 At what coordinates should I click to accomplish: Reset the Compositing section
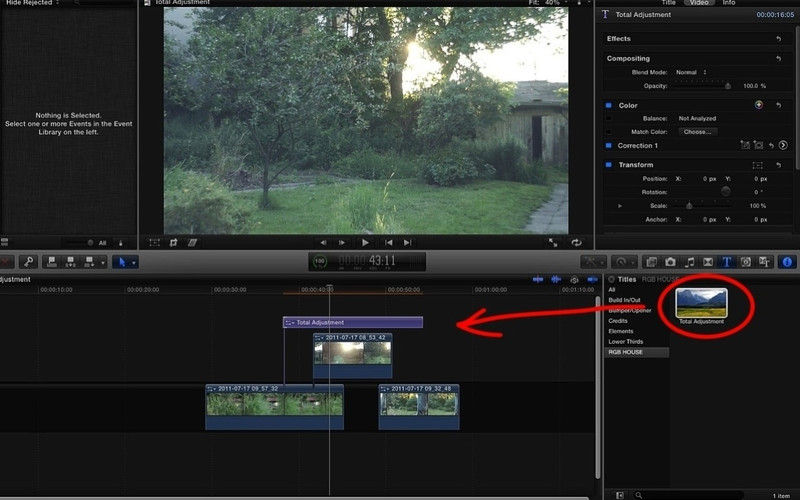779,59
